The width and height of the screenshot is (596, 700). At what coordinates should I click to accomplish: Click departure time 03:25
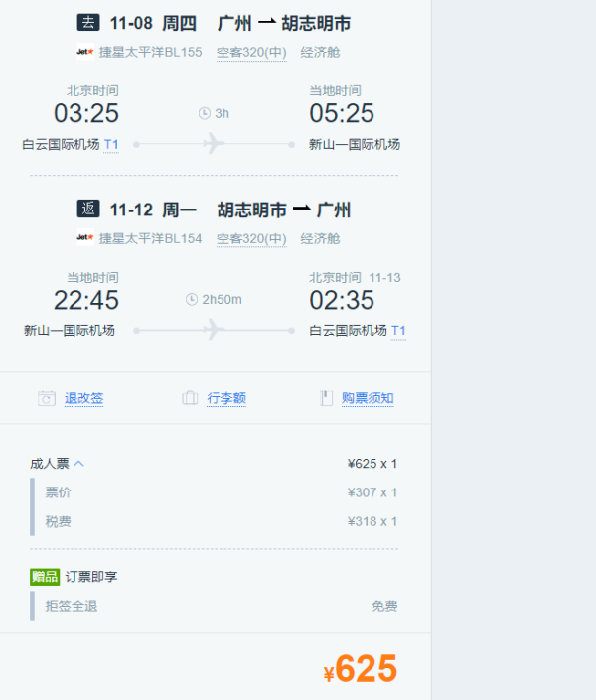click(86, 113)
